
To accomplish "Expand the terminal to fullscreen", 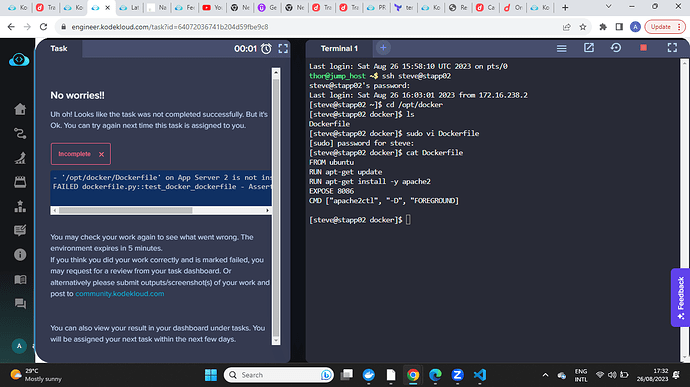I will coord(672,48).
